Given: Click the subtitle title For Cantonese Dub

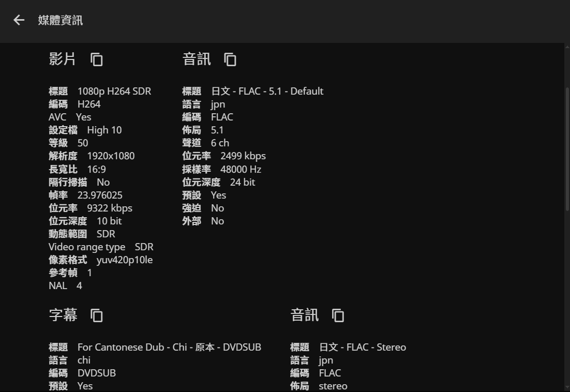Looking at the screenshot, I should pyautogui.click(x=169, y=347).
